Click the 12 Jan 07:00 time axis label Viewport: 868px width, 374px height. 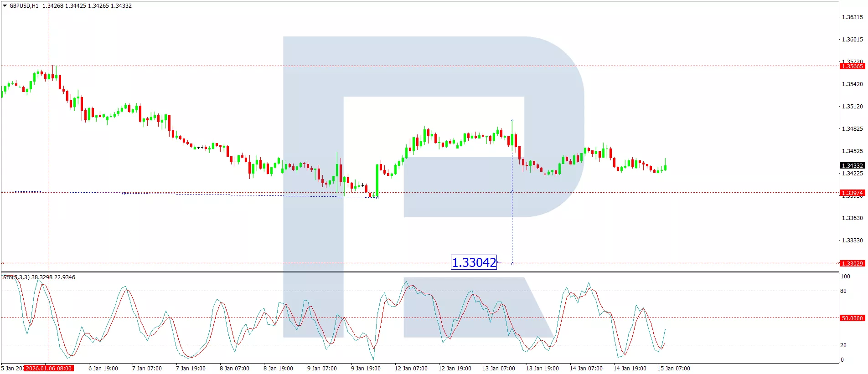tap(411, 369)
